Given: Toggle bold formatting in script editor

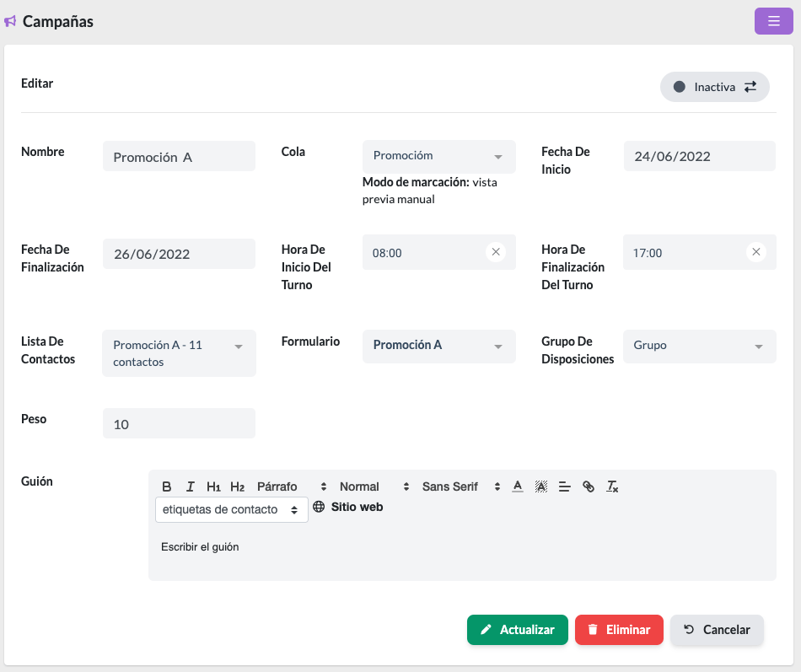Looking at the screenshot, I should [x=167, y=487].
